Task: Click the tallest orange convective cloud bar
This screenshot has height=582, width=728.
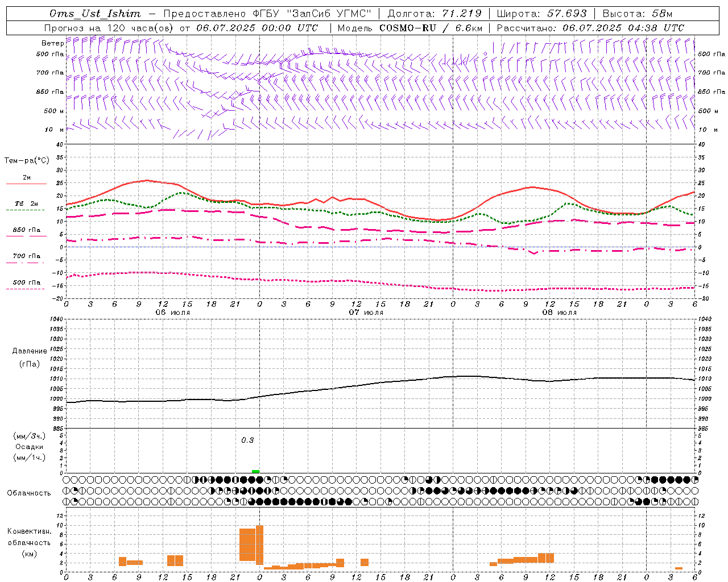Action: pyautogui.click(x=259, y=545)
